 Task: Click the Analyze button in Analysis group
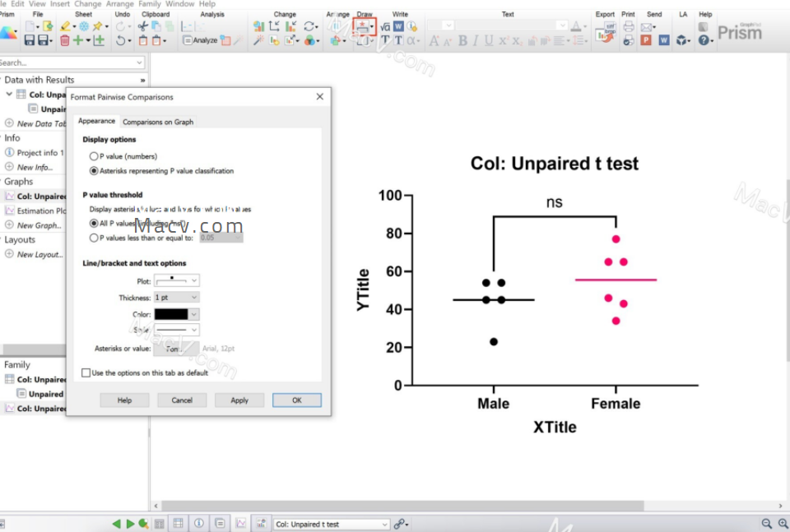(200, 40)
